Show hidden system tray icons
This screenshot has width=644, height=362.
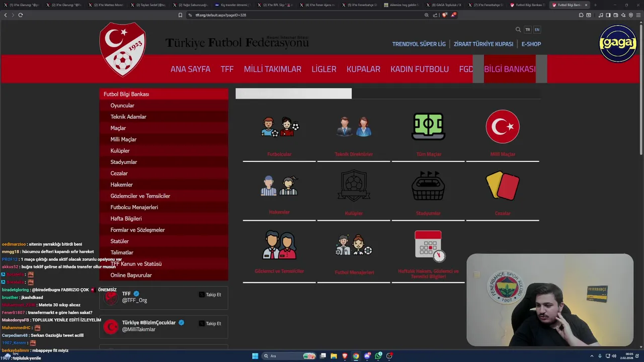point(592,356)
